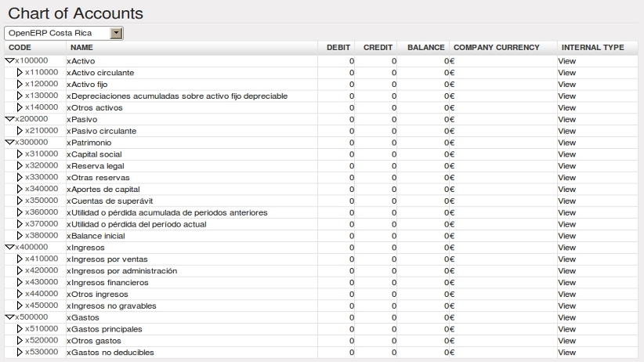Collapse the x300000 xPatrimonio node
The height and width of the screenshot is (362, 644).
[9, 143]
